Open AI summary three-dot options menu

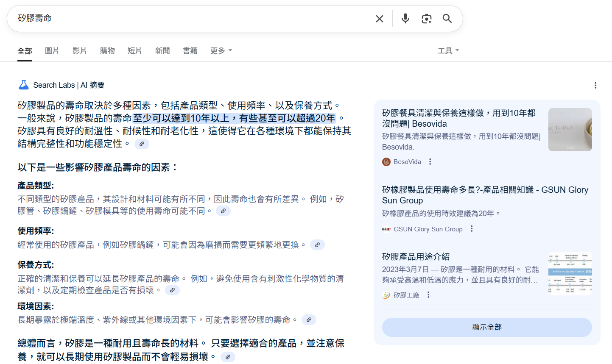click(x=595, y=85)
